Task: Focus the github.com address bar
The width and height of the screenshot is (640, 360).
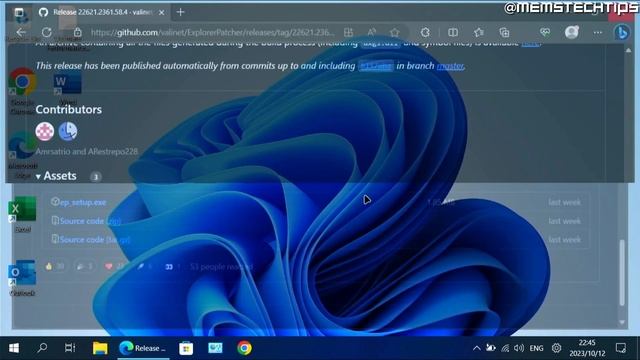Action: coord(212,32)
